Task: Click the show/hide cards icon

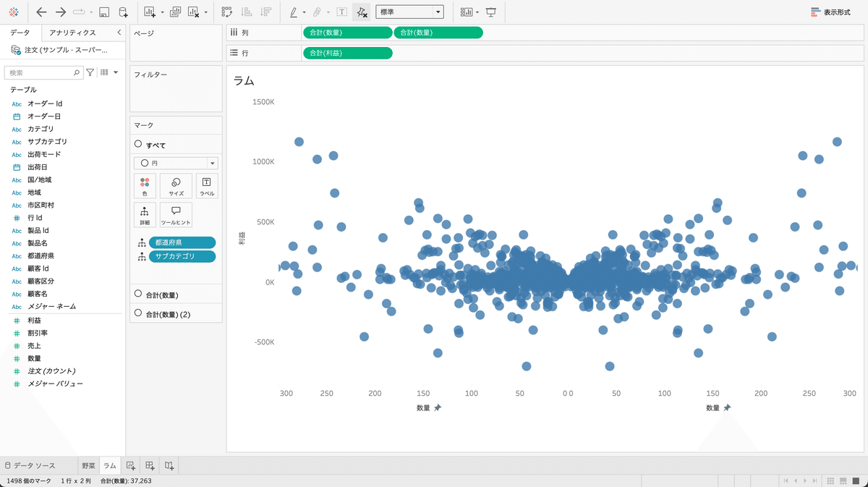Action: coord(467,12)
